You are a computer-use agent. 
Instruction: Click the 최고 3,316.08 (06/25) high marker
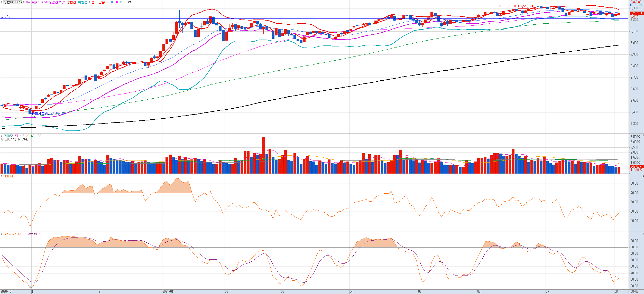[x=513, y=6]
